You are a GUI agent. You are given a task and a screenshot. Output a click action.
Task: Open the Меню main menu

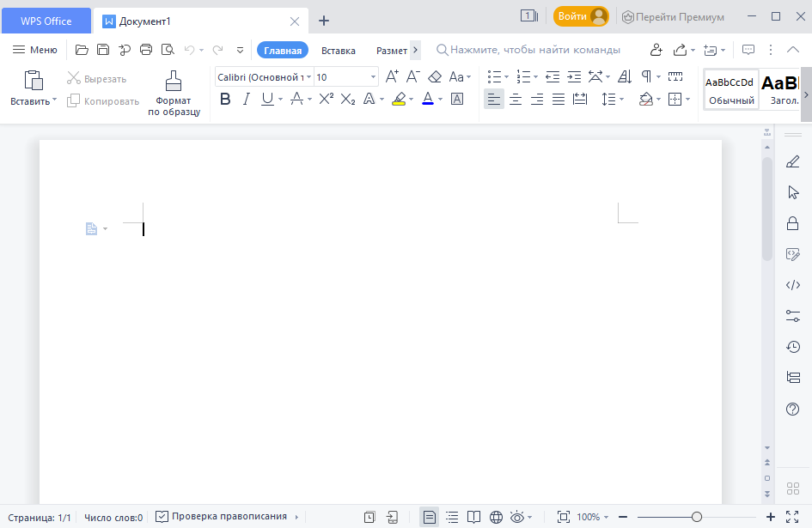pos(35,50)
